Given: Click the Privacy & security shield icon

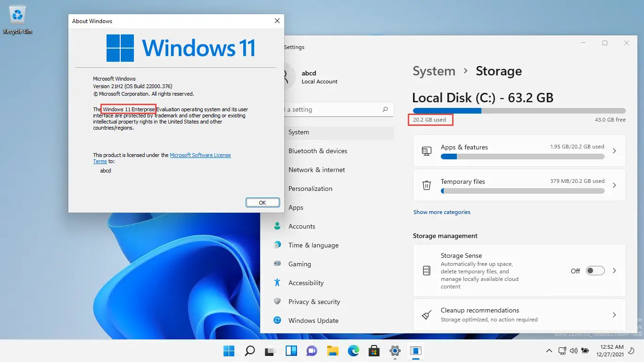Looking at the screenshot, I should pyautogui.click(x=277, y=302).
